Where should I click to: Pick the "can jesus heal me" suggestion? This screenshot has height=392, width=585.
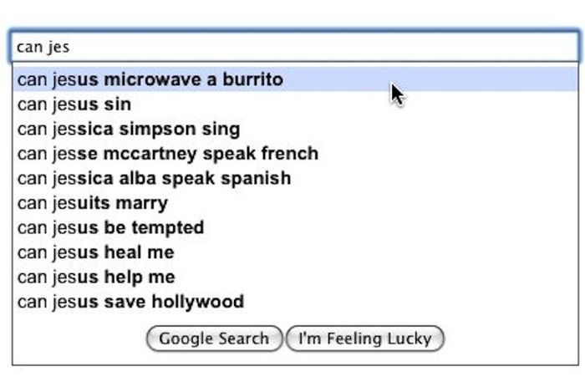point(95,252)
